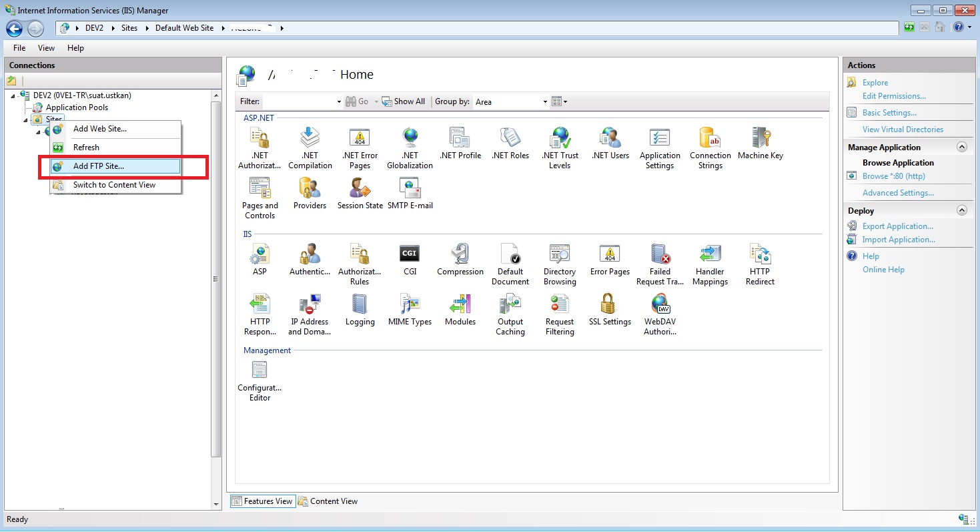This screenshot has height=532, width=980.
Task: Open the File menu
Action: point(19,48)
